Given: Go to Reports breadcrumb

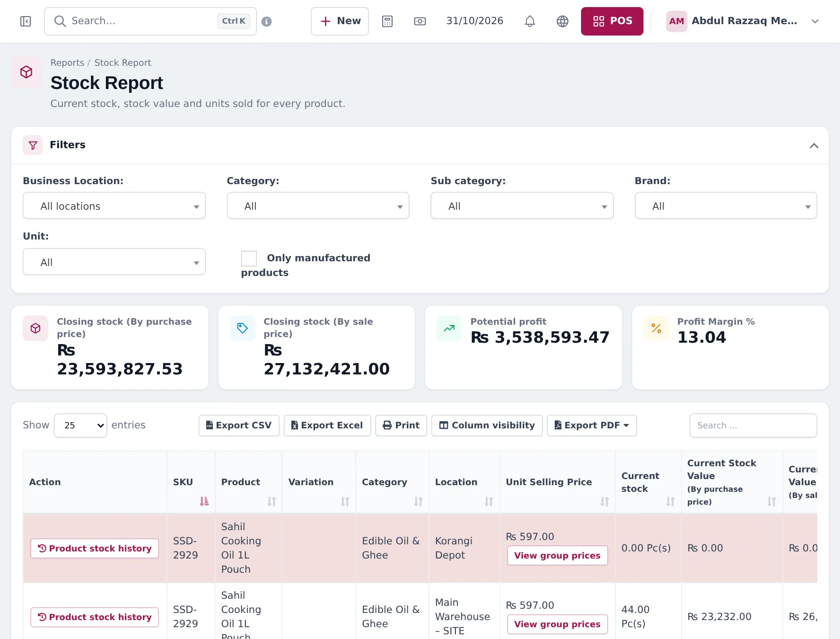Looking at the screenshot, I should pos(67,62).
